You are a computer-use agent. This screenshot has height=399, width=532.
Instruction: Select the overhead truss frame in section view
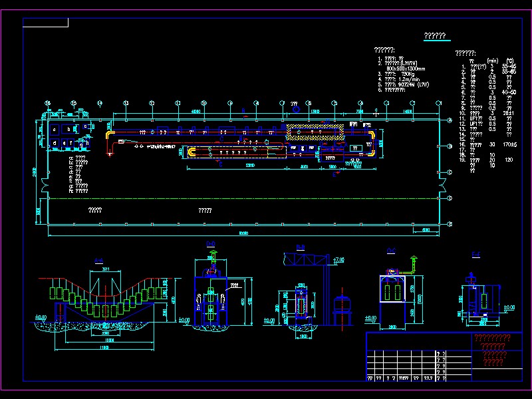305,259
